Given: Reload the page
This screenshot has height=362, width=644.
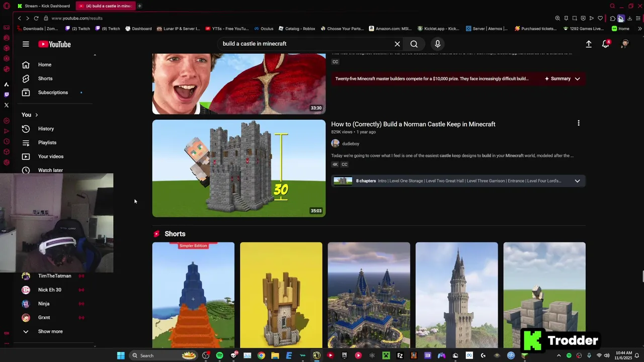Looking at the screenshot, I should point(36,18).
